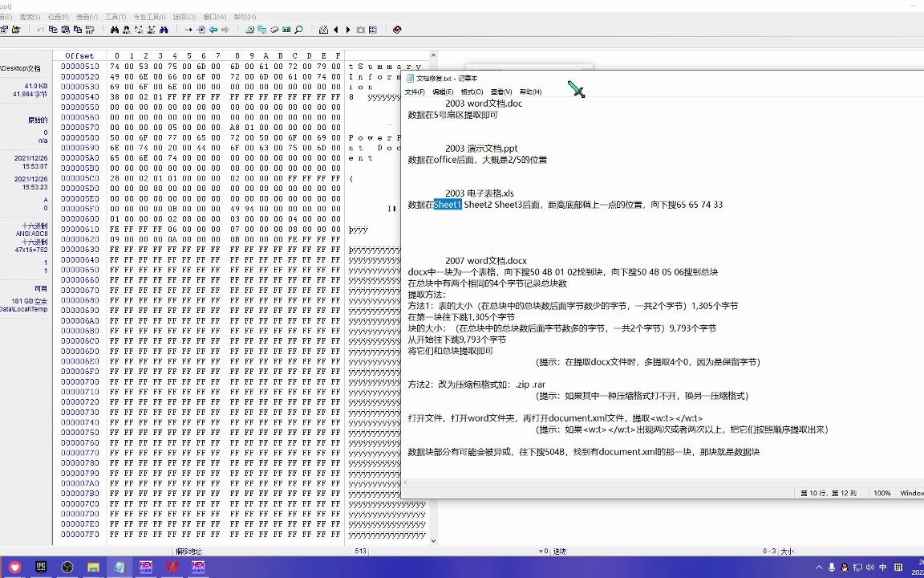Click the camera snapshot icon in the toolbar
Viewport: 924px width, 578px height.
360,30
